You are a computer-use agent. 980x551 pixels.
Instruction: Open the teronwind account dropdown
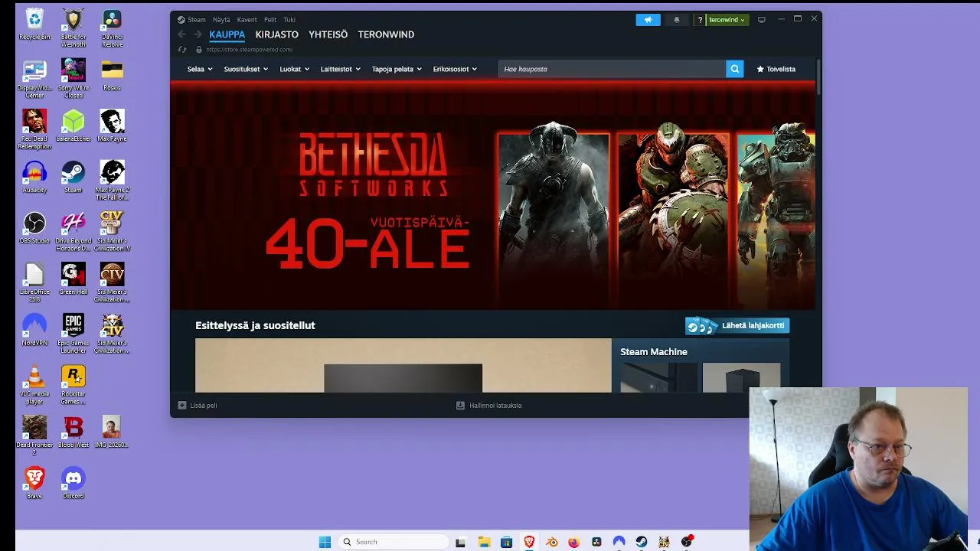tap(727, 20)
